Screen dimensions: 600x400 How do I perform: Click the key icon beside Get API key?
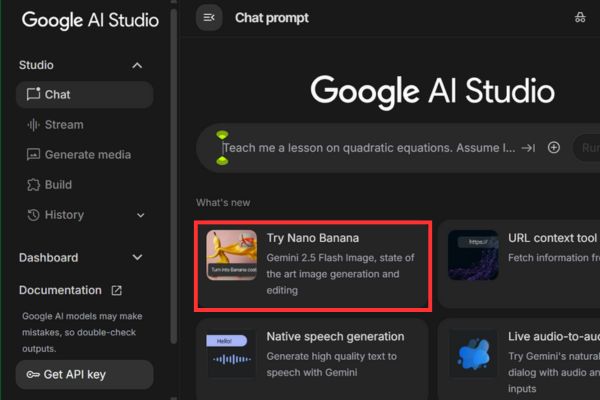(34, 375)
